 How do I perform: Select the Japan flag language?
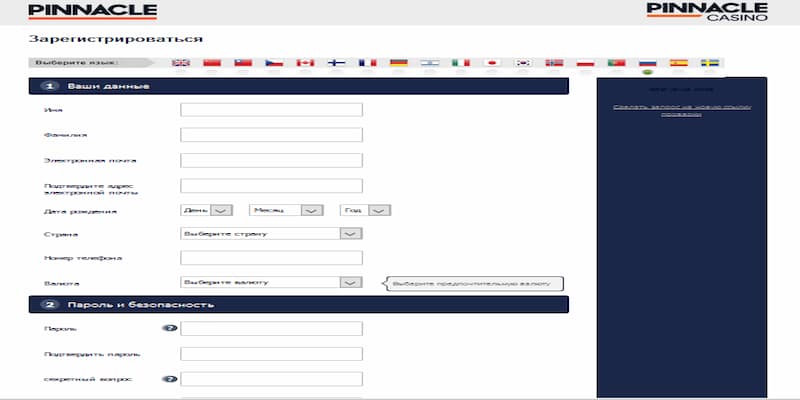click(491, 63)
